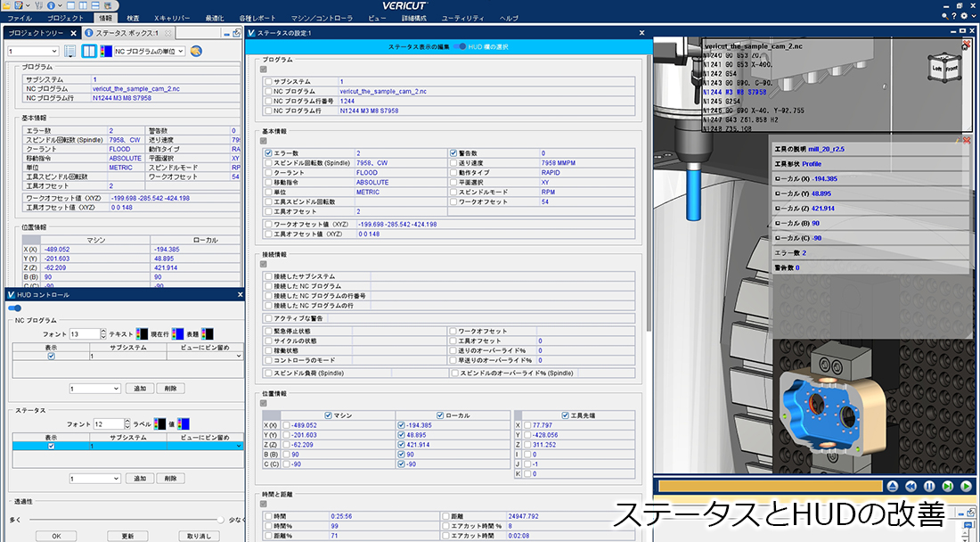Click the status settings globe icon
The image size is (980, 542).
pos(196,52)
